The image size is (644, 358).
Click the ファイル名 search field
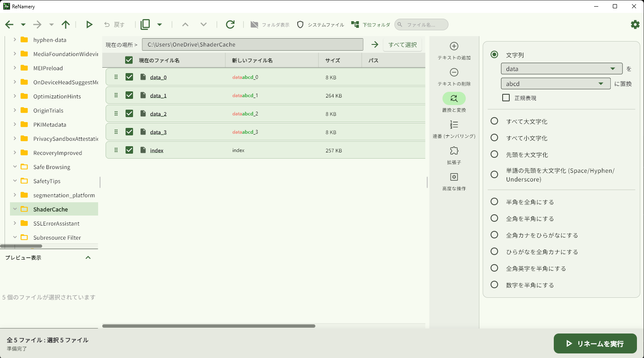point(421,25)
